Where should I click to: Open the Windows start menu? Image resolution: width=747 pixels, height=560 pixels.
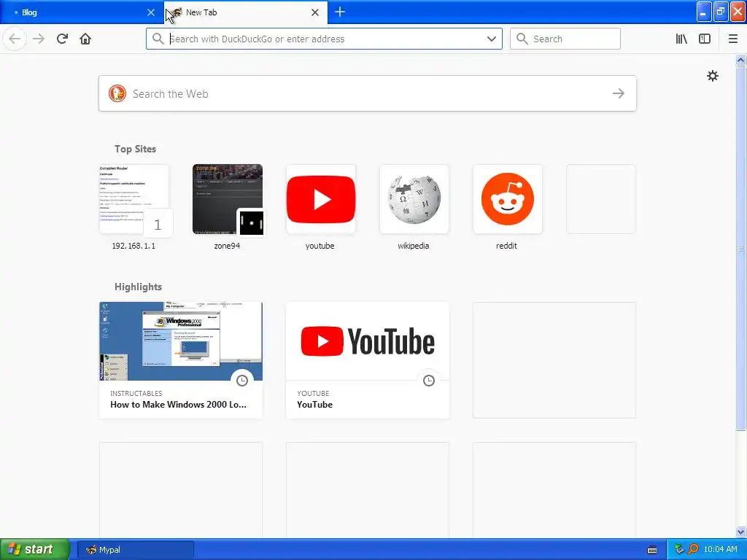pos(35,549)
